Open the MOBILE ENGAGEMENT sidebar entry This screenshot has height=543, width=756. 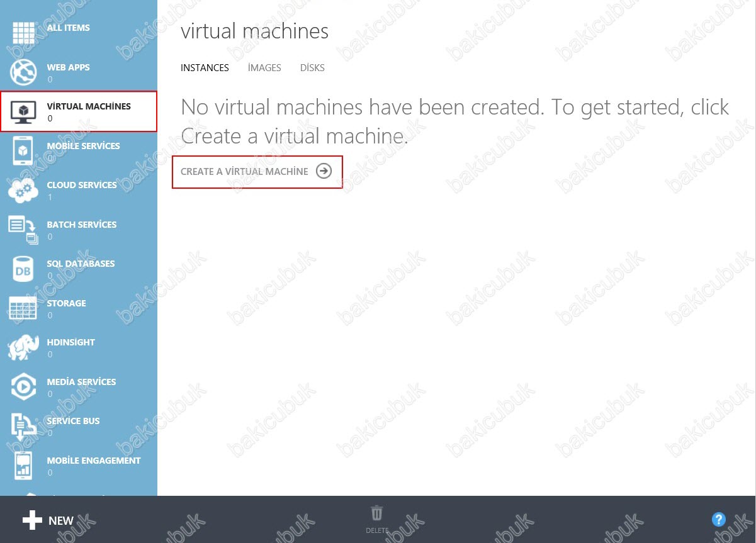point(79,466)
